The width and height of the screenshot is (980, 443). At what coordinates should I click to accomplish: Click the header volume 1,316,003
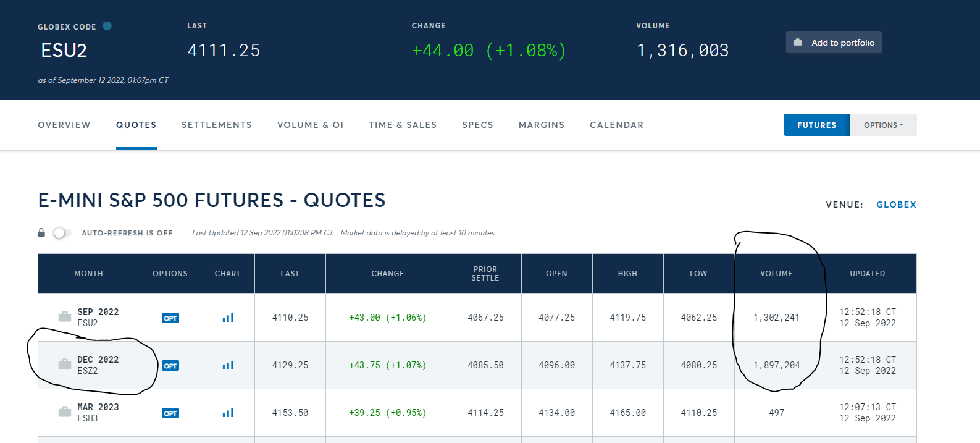tap(683, 51)
